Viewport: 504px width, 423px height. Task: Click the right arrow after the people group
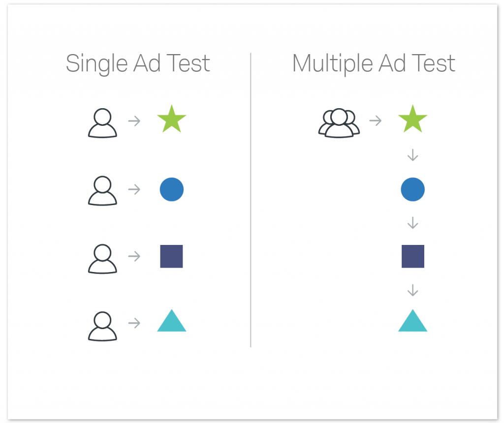376,121
